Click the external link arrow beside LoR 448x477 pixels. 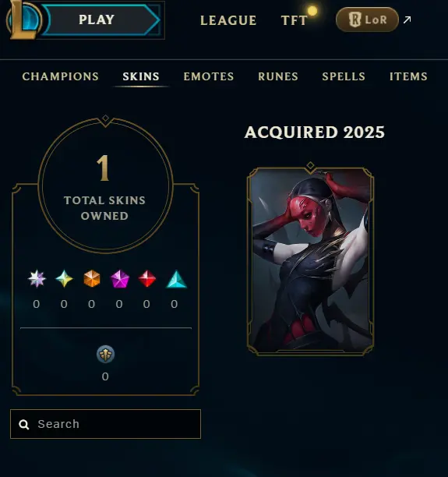407,20
